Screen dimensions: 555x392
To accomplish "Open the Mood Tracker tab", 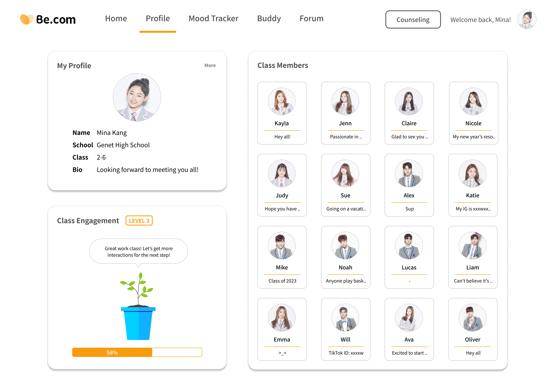I will click(214, 19).
